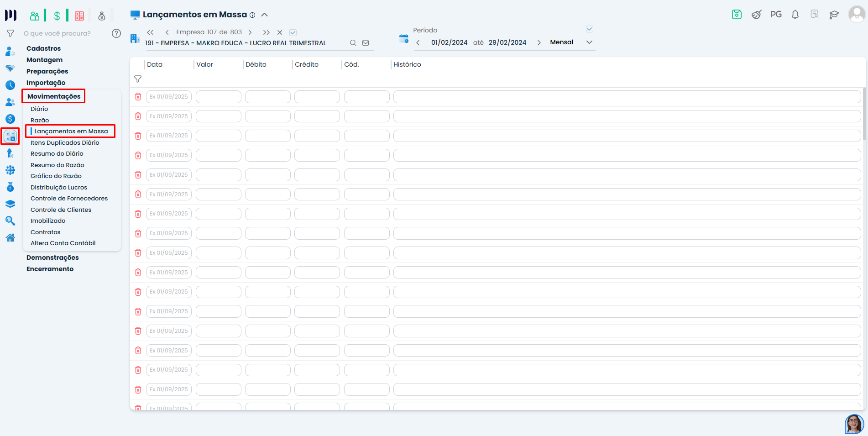Screen dimensions: 868x436
Task: Open Imobilizado submenu item
Action: click(48, 221)
